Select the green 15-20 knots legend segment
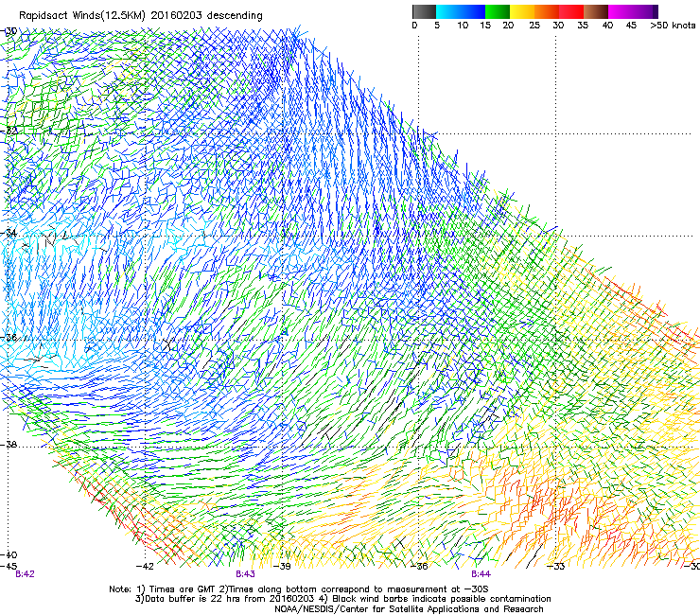700x615 pixels. (x=498, y=11)
